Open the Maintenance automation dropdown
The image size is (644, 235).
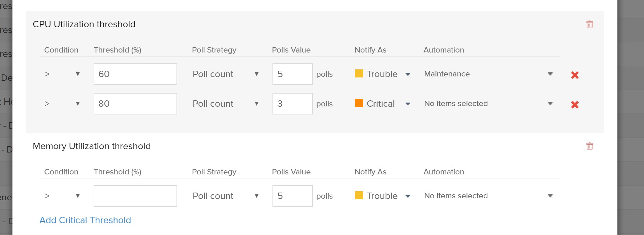point(488,74)
